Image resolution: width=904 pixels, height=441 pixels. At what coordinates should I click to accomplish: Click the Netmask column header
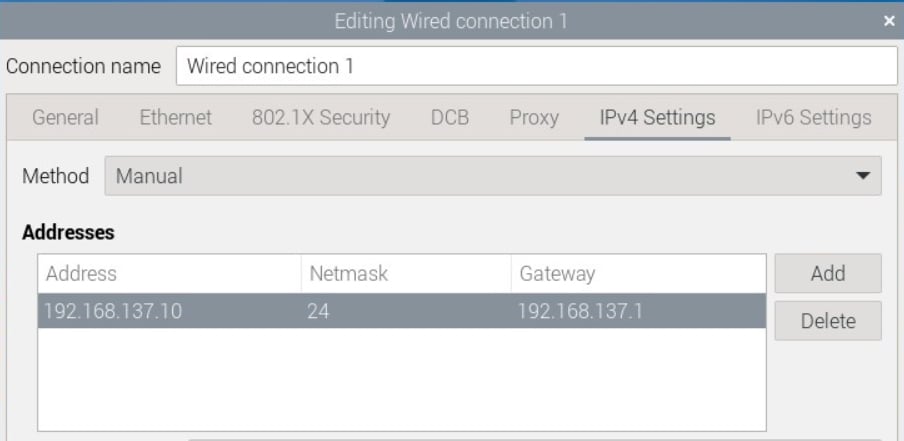pos(406,273)
